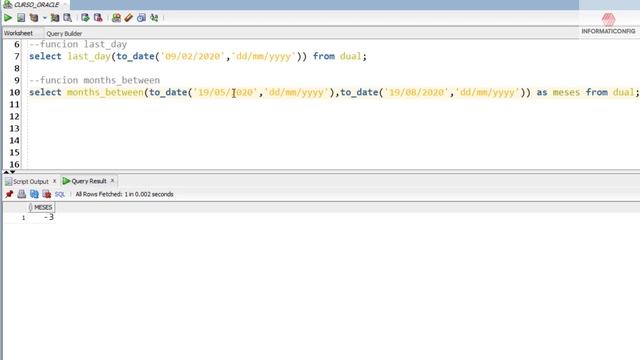Click the blue refresh icon in results
The image size is (640, 360).
tap(34, 194)
